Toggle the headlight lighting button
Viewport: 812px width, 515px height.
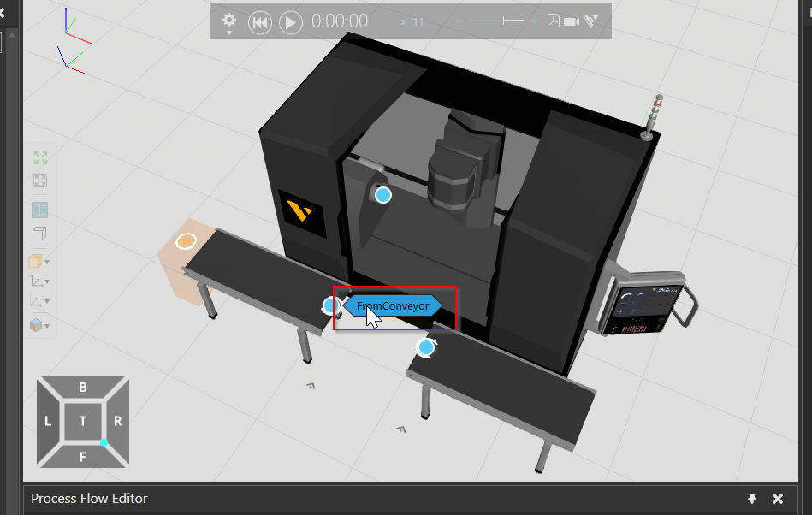tap(40, 210)
